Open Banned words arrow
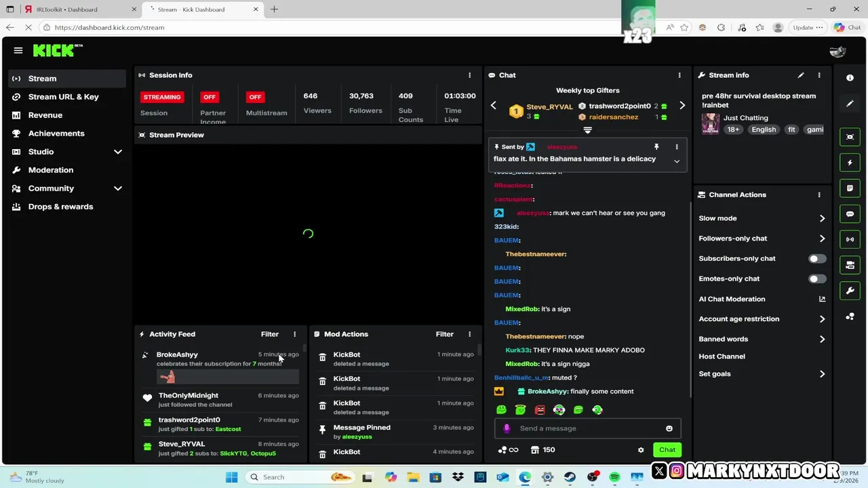The height and width of the screenshot is (488, 868). point(822,339)
